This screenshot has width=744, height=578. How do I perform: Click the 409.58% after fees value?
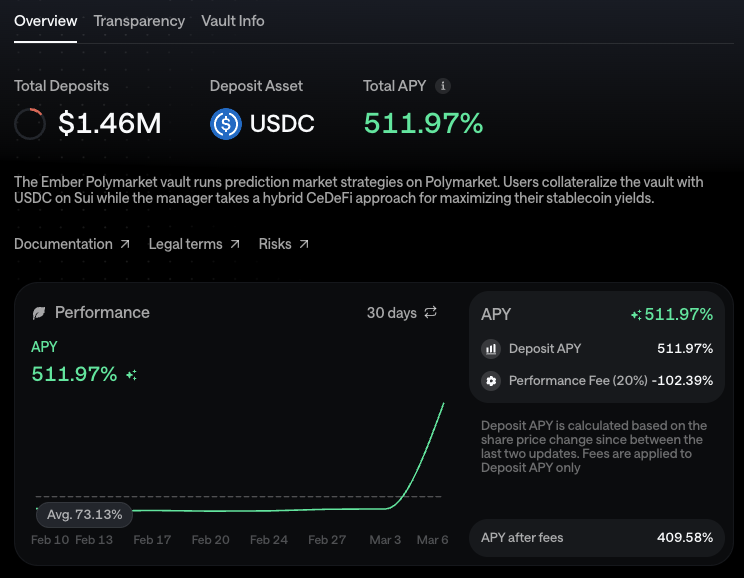point(685,538)
